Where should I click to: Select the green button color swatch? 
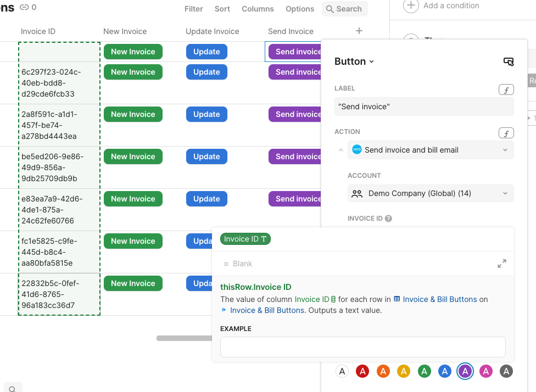coord(424,371)
